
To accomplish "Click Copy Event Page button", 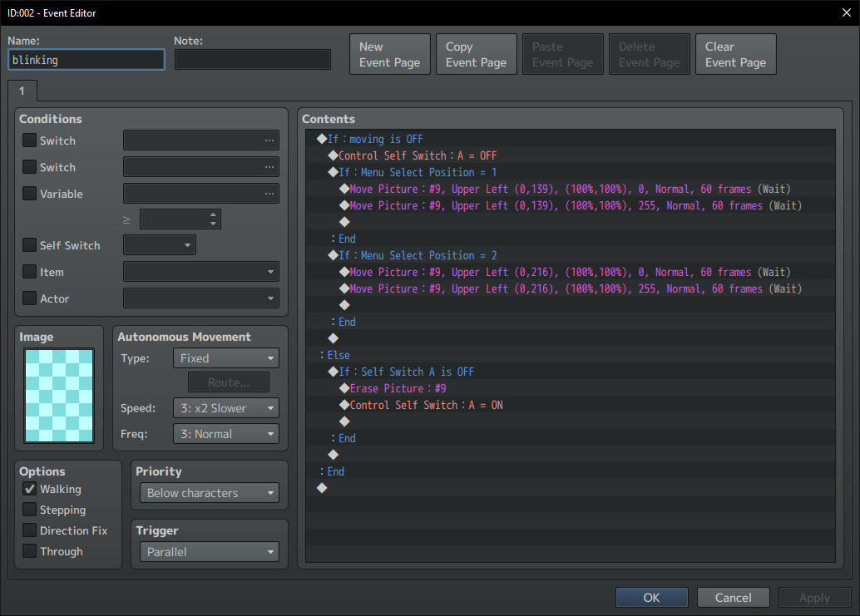I will (x=476, y=54).
